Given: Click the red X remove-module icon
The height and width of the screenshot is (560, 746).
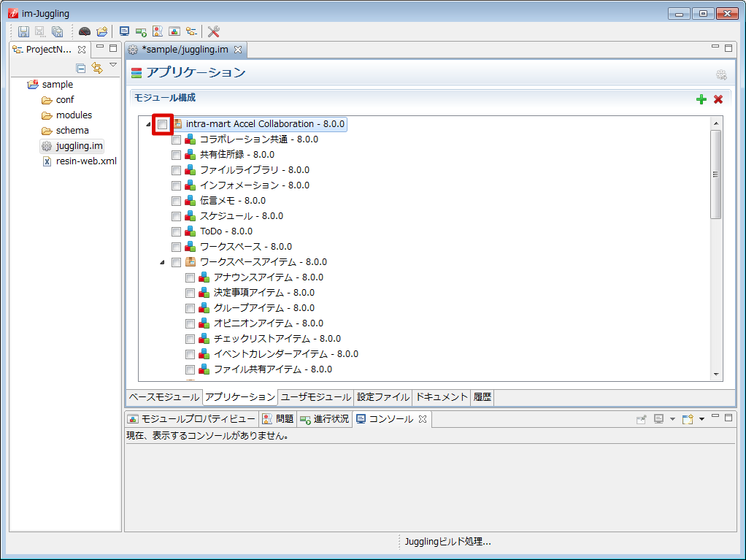Looking at the screenshot, I should pos(718,99).
